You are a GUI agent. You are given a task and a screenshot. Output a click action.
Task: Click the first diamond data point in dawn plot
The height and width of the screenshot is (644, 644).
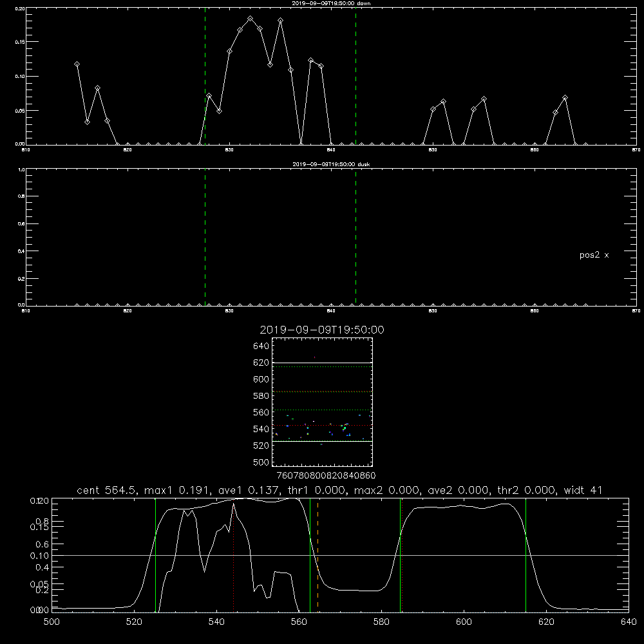point(77,64)
